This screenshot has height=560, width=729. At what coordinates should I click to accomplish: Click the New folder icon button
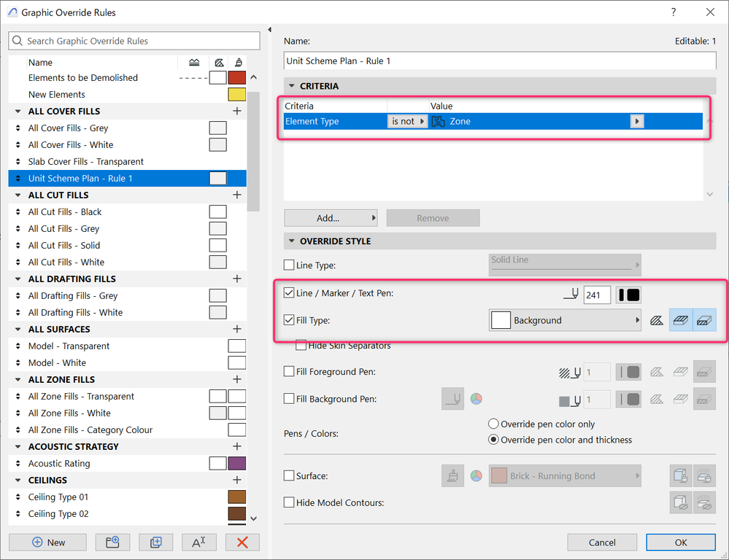[x=112, y=542]
